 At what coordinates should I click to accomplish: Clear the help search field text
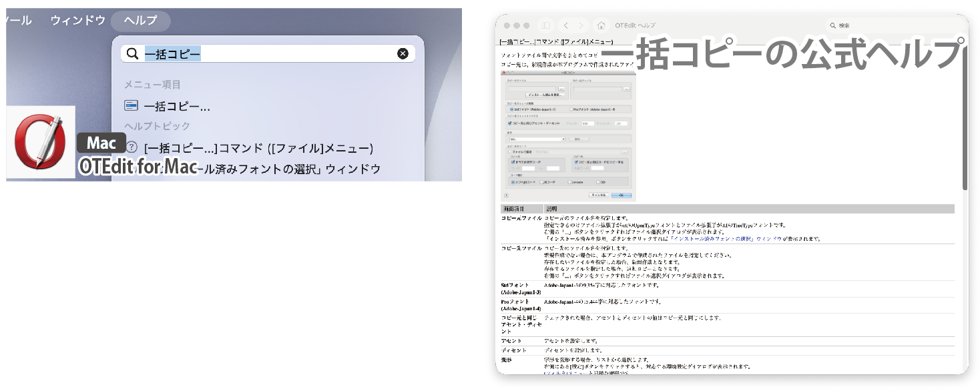(x=403, y=54)
